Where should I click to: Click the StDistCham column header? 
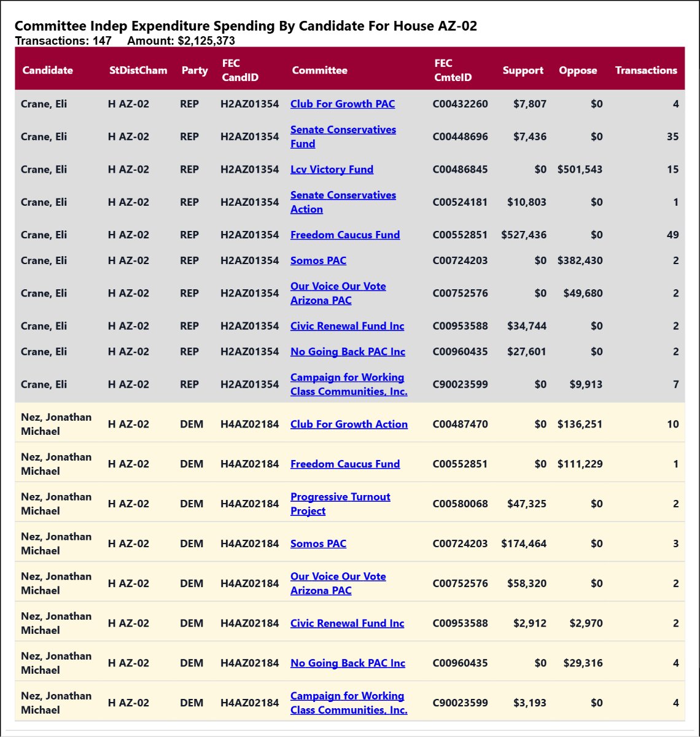138,70
